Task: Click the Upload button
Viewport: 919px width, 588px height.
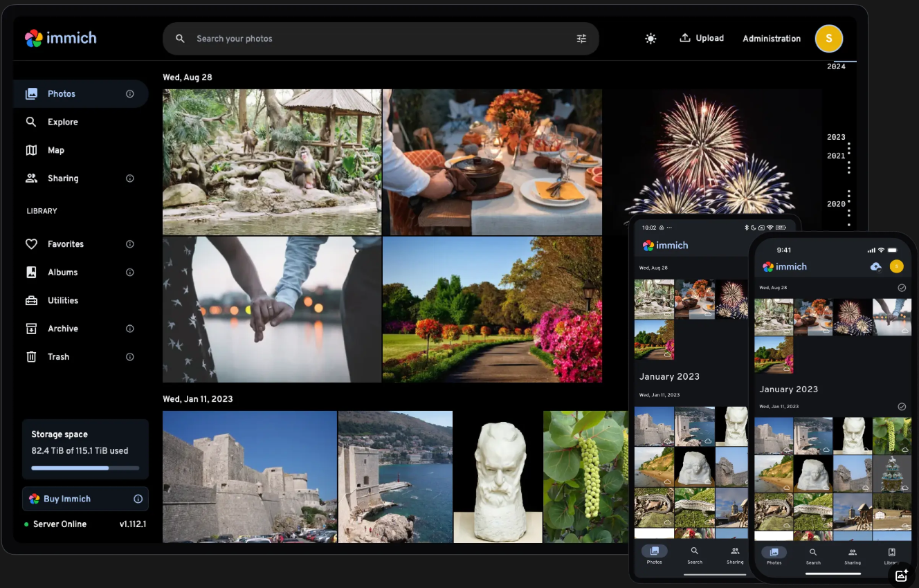Action: click(x=702, y=38)
